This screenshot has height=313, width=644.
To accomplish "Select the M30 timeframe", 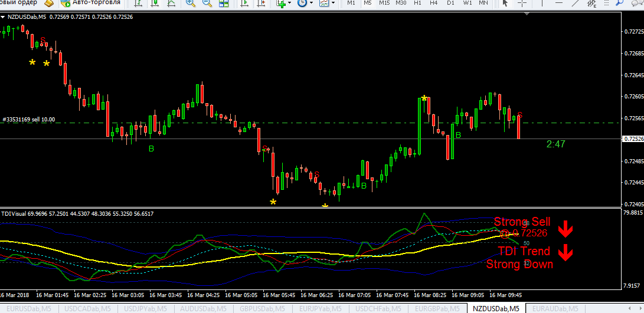I will (x=401, y=3).
